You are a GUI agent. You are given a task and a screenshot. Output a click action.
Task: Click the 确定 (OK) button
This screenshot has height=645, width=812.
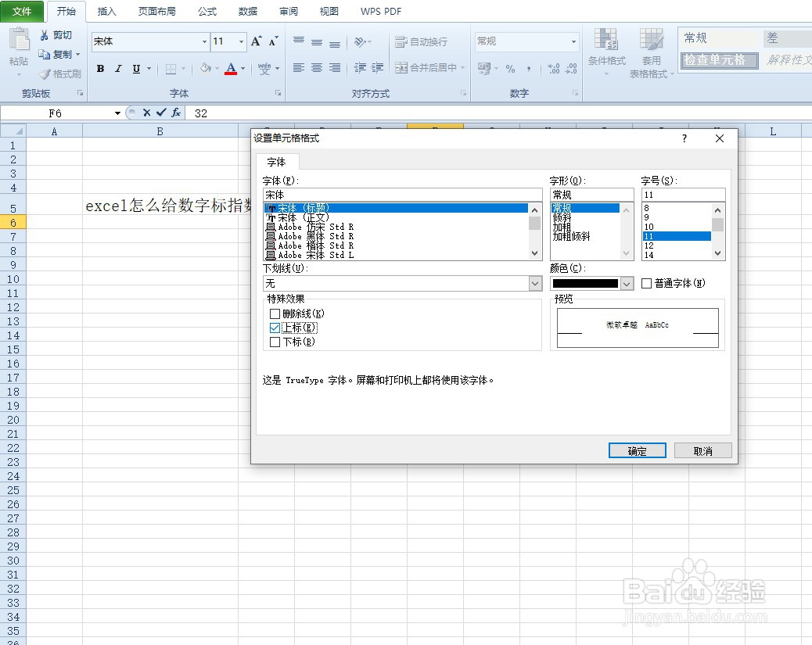(x=636, y=450)
